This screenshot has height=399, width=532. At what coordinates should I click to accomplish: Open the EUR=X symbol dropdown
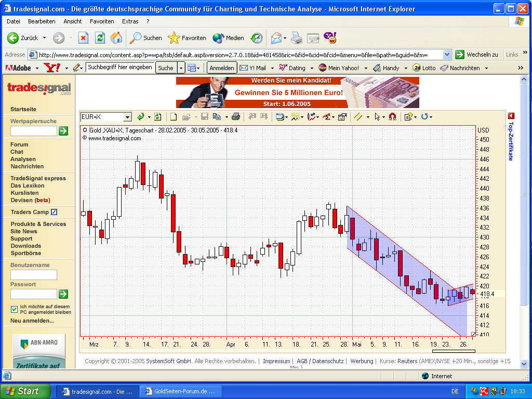point(127,117)
